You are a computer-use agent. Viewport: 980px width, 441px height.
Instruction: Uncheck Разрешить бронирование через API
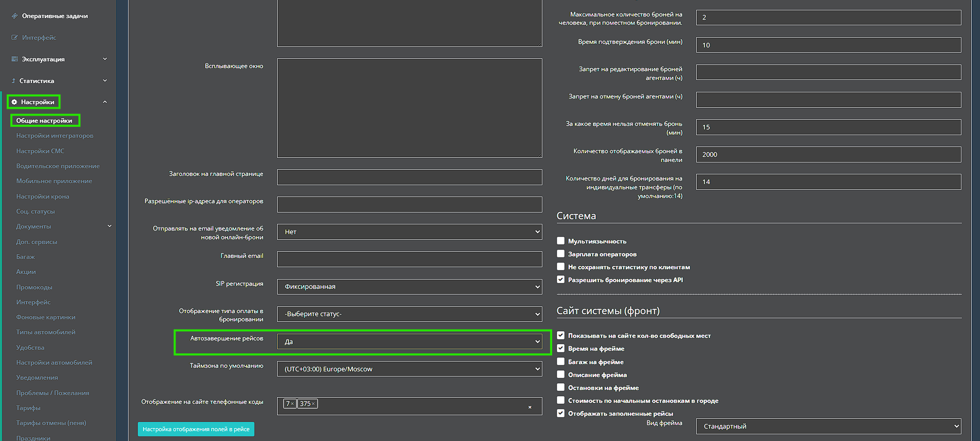560,280
